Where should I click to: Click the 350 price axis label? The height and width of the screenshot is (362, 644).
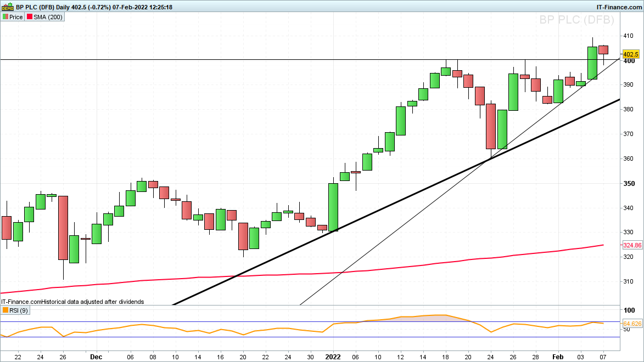(x=629, y=183)
